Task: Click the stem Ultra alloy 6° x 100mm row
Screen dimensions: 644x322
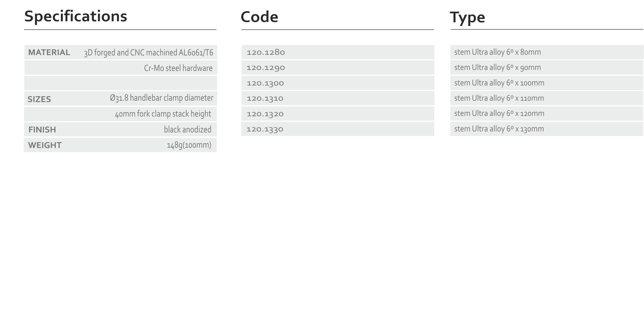Action: pyautogui.click(x=547, y=83)
